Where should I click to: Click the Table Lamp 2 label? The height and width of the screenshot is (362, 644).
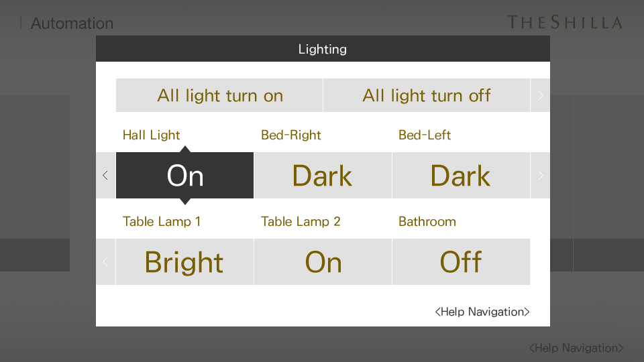[301, 222]
